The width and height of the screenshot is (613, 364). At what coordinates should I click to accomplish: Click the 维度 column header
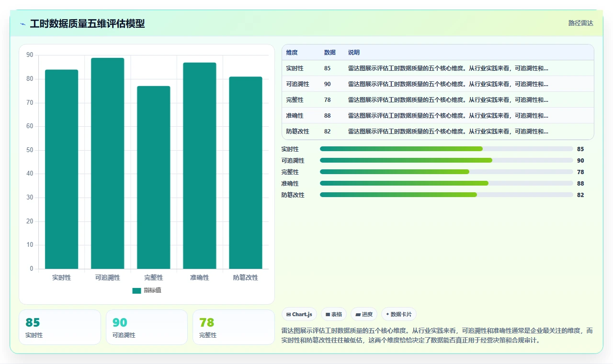(292, 53)
